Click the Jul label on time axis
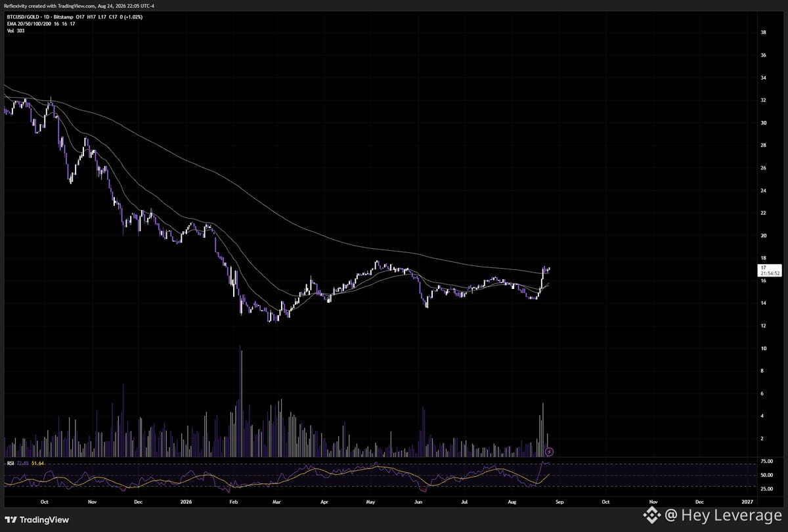The width and height of the screenshot is (788, 532). click(464, 501)
